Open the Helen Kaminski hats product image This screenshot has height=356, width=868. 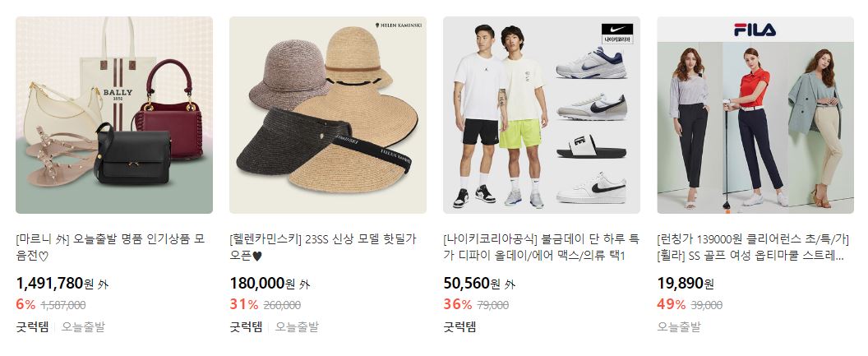click(x=328, y=115)
